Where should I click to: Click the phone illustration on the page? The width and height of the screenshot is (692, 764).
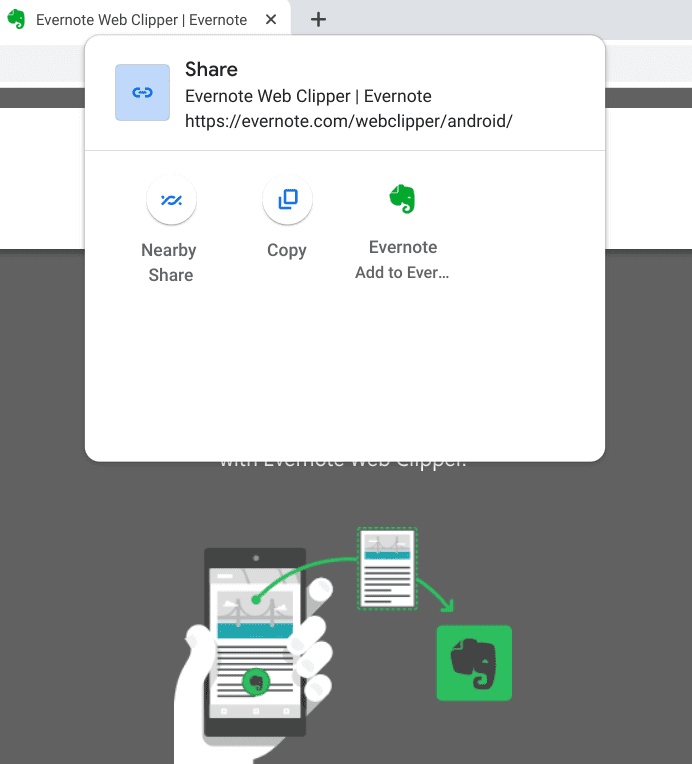click(x=255, y=642)
